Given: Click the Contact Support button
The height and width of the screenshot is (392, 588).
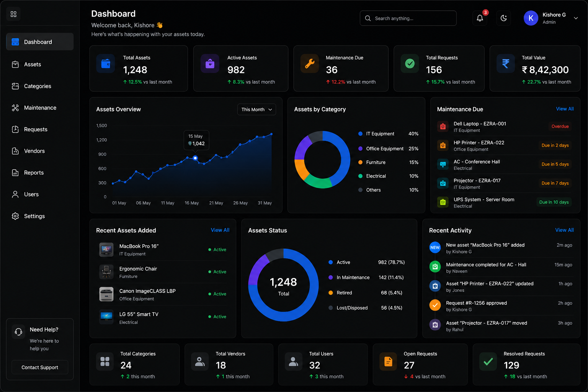Looking at the screenshot, I should point(40,367).
